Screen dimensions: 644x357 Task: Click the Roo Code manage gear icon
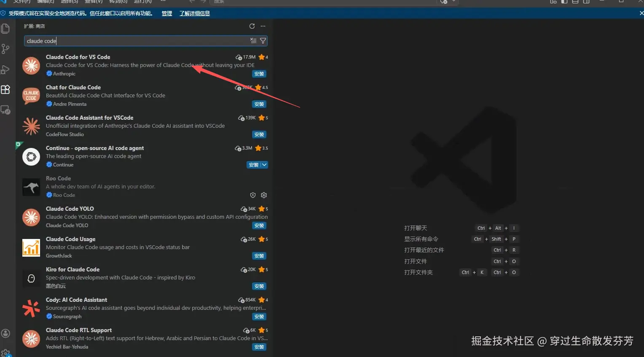[264, 195]
